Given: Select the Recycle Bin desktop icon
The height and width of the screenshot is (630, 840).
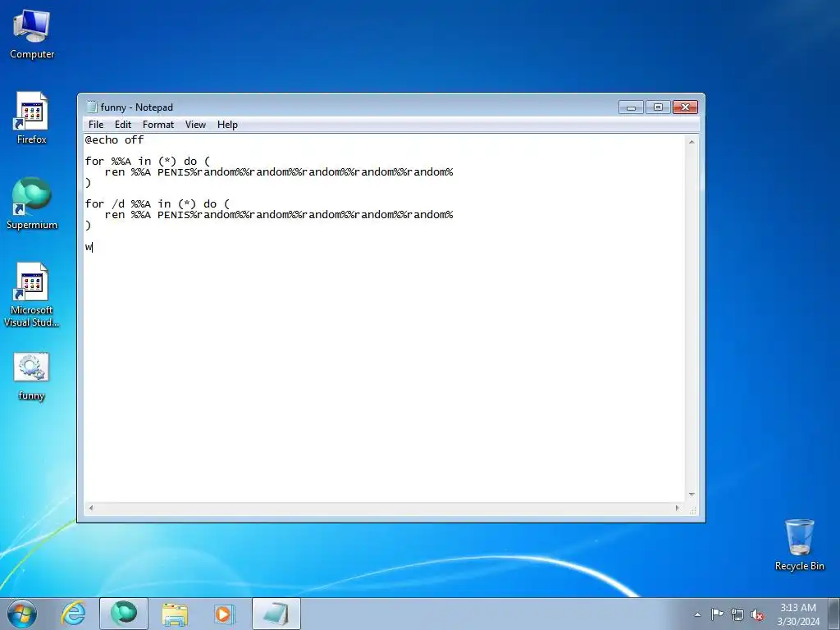Looking at the screenshot, I should pos(799,545).
